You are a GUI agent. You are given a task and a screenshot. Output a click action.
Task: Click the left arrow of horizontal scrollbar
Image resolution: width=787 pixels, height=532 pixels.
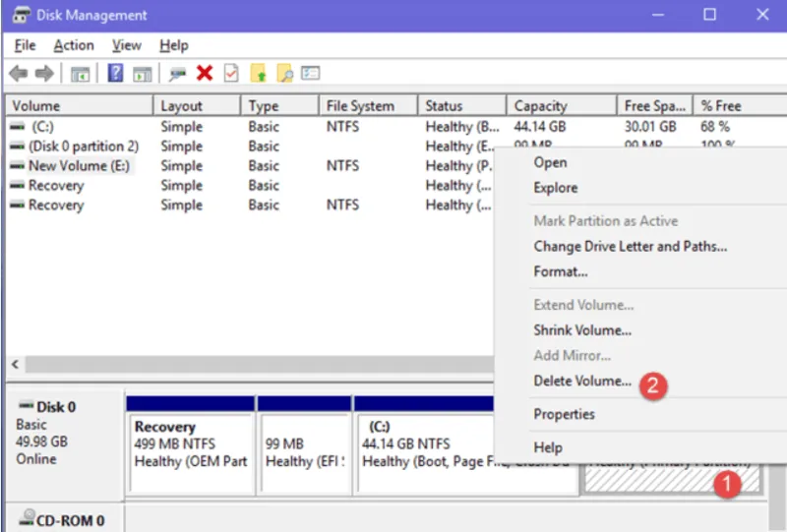[x=16, y=365]
